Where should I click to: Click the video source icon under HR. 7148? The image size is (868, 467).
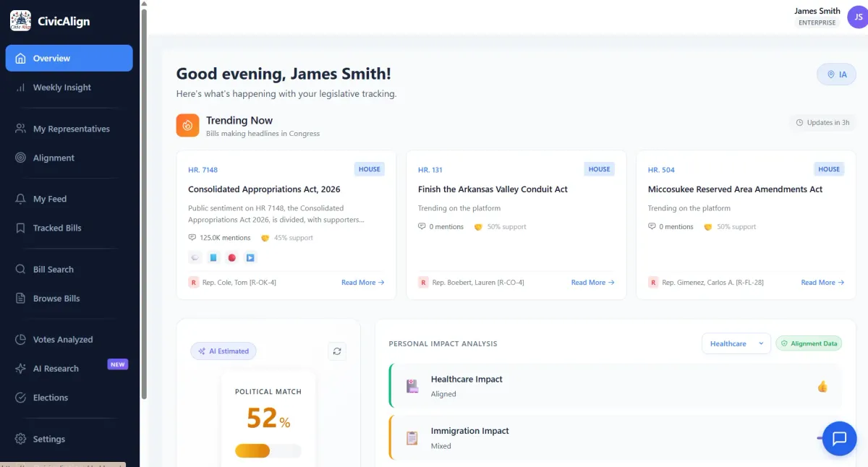pos(250,257)
